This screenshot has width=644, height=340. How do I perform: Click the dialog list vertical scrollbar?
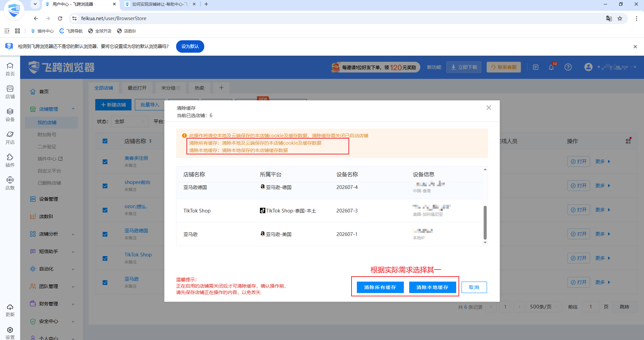point(485,223)
